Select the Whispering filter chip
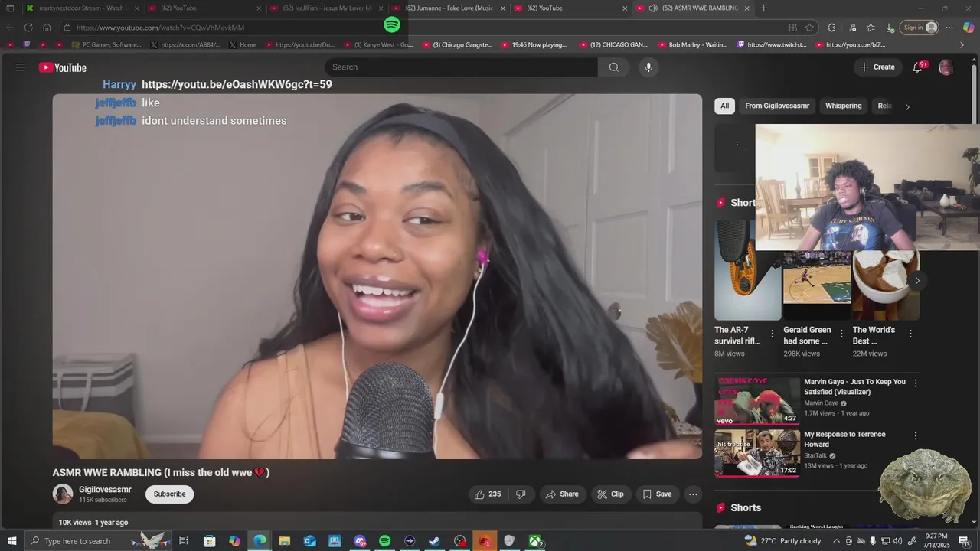 (843, 106)
